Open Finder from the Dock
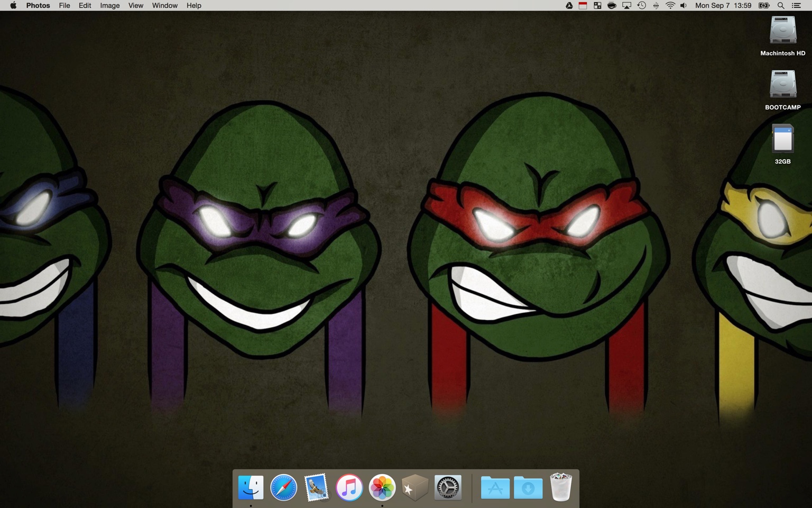The height and width of the screenshot is (508, 812). 251,487
